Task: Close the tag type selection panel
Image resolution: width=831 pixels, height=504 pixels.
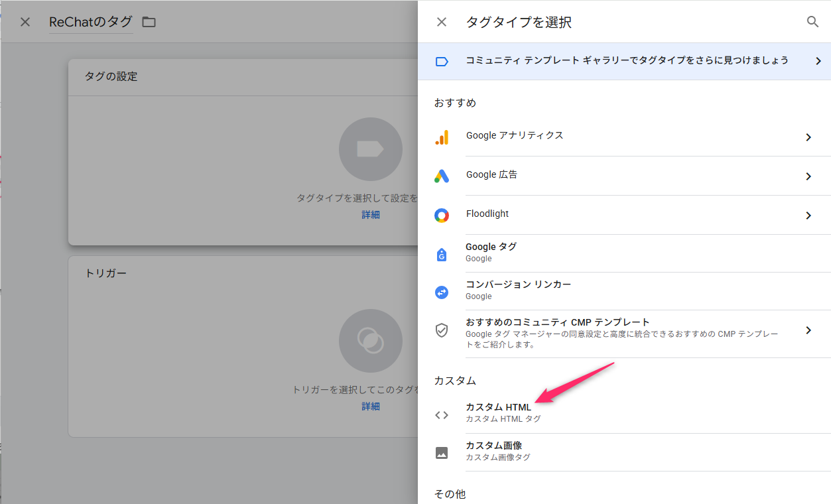Action: tap(442, 22)
